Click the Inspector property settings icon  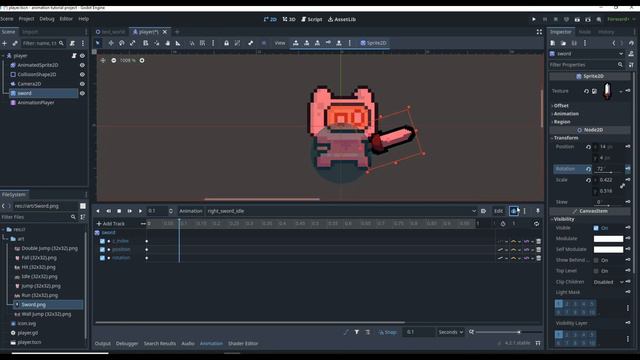(x=631, y=65)
